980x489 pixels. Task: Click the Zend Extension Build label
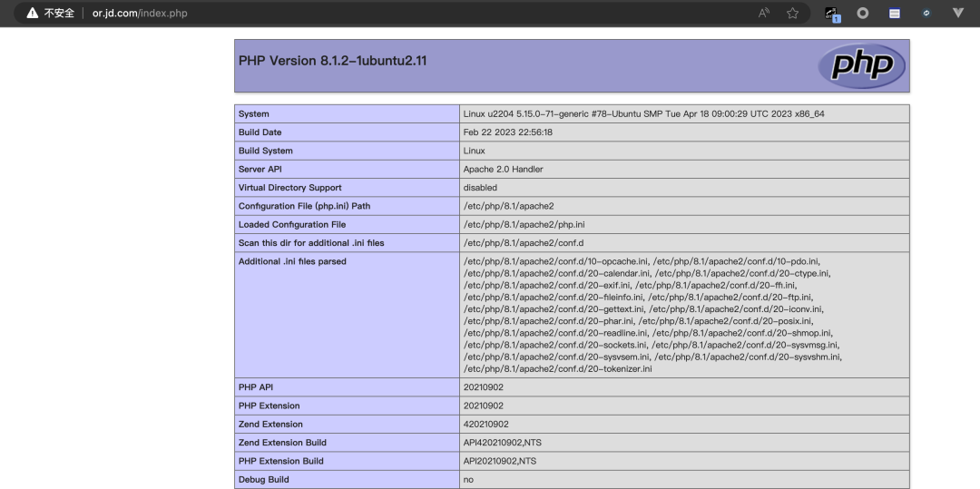click(x=282, y=443)
